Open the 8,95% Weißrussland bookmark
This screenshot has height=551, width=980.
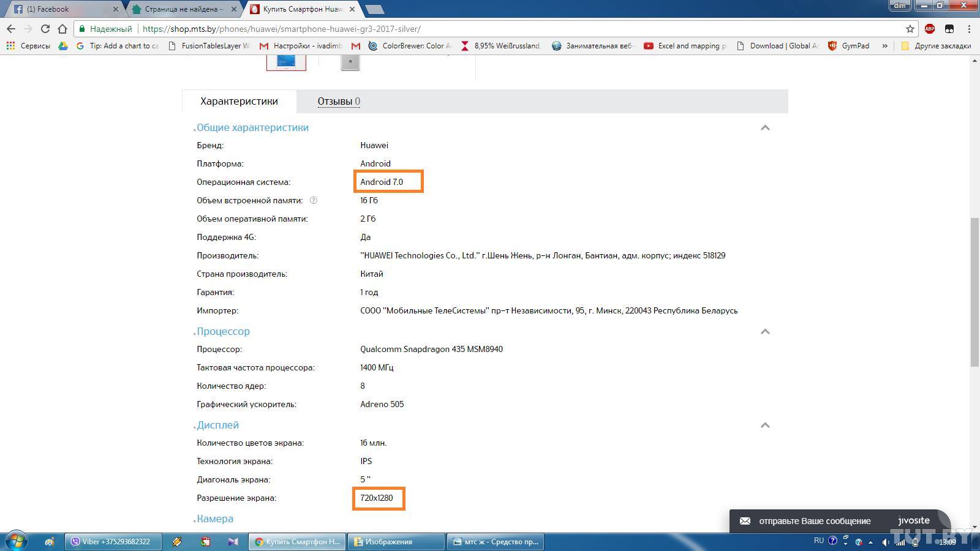pos(500,46)
